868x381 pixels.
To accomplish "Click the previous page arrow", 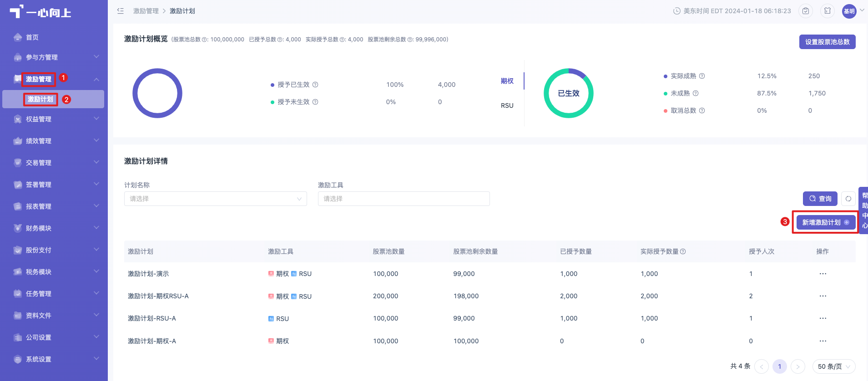I will pyautogui.click(x=762, y=366).
